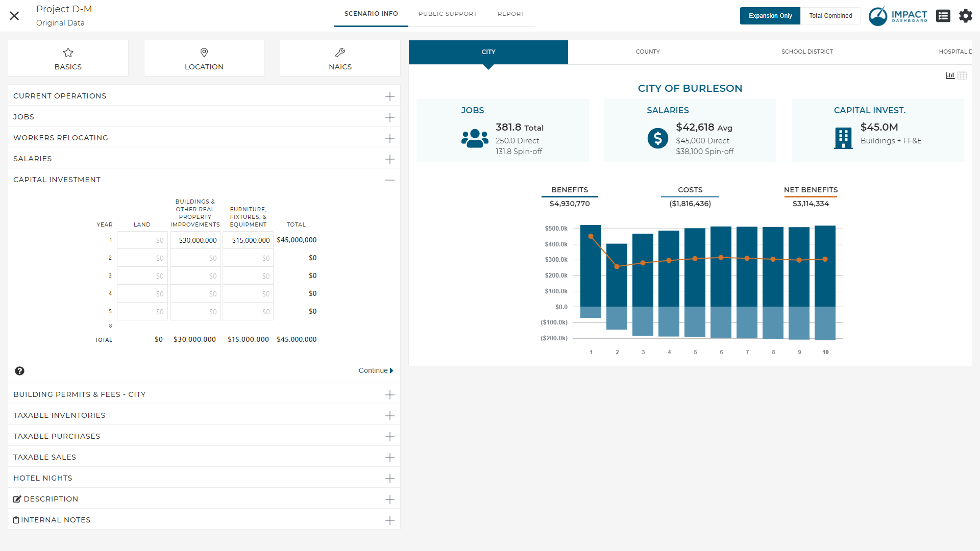Switch to the County tab
Screen dimensions: 980x551
point(647,52)
